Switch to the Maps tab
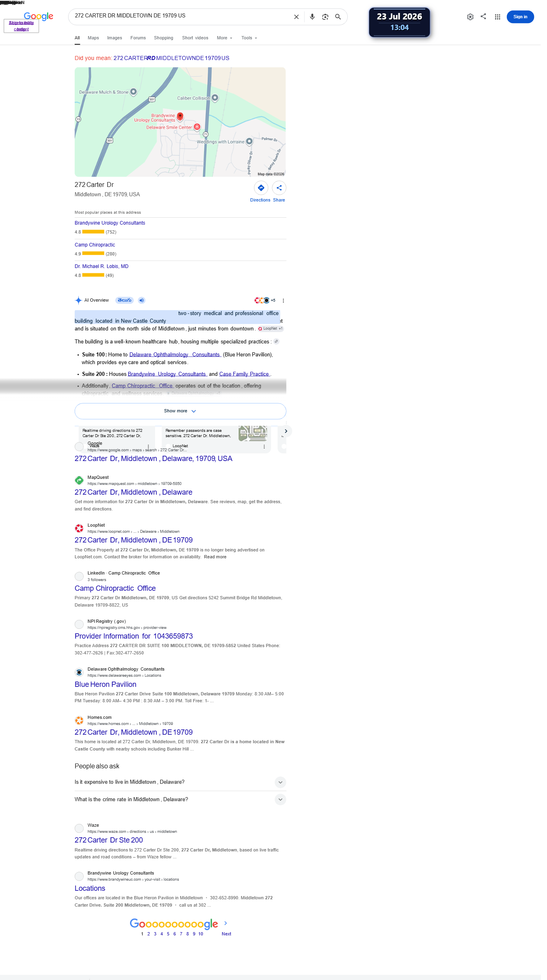The width and height of the screenshot is (547, 980). point(93,38)
